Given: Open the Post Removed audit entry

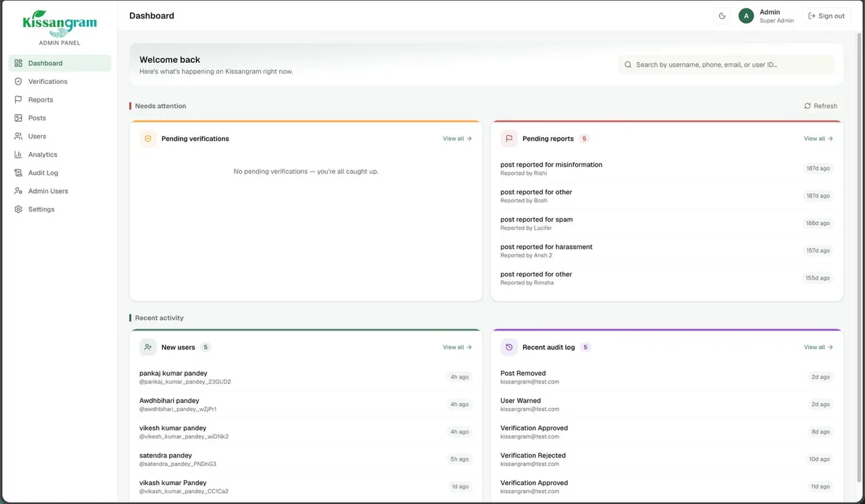Looking at the screenshot, I should pyautogui.click(x=667, y=377).
